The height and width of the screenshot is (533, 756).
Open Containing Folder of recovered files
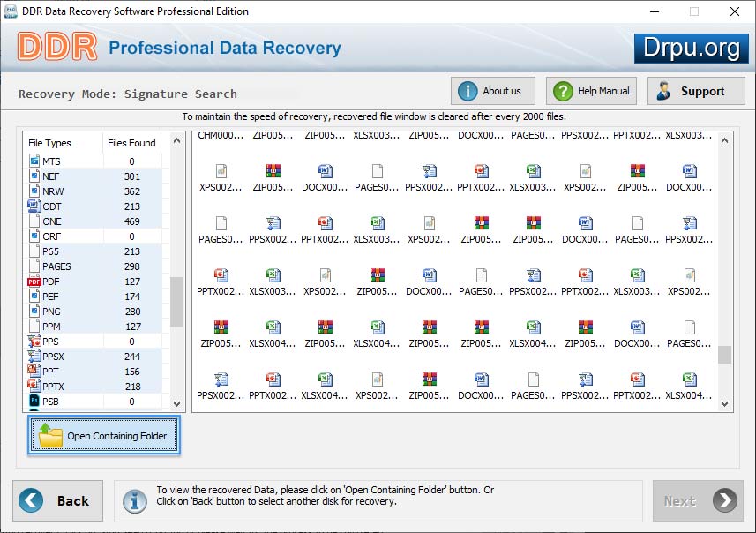[104, 436]
